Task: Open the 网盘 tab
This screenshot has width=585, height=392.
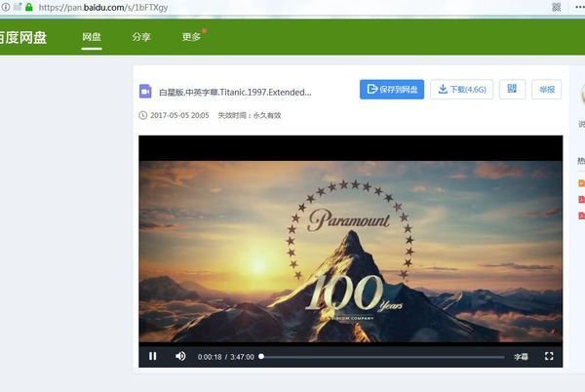Action: (92, 37)
